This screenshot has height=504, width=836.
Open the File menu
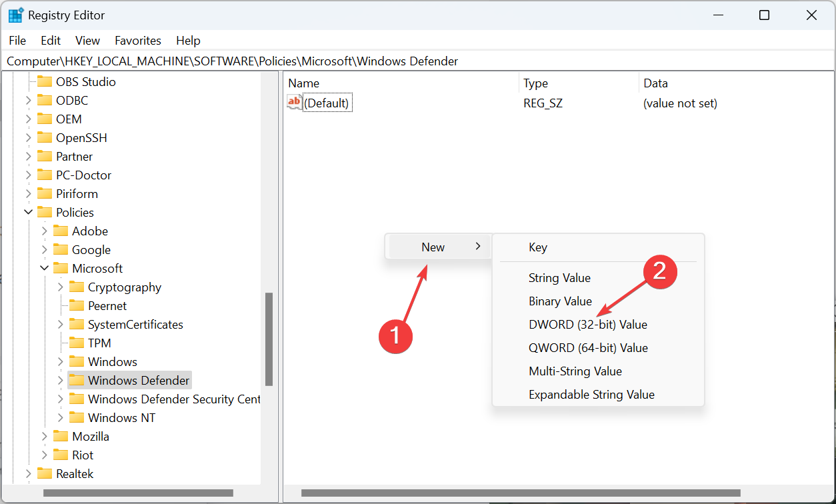[x=17, y=41]
